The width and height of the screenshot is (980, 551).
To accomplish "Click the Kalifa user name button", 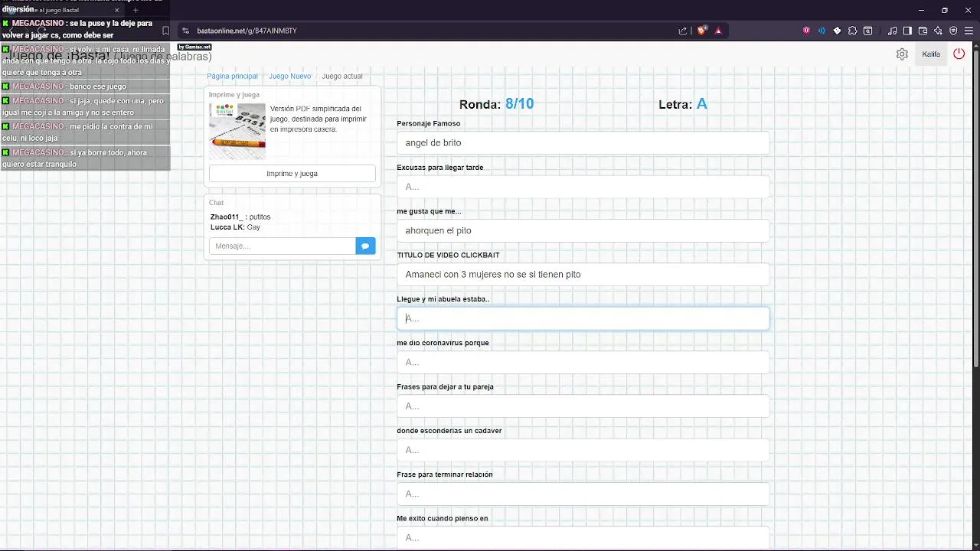I will click(931, 54).
